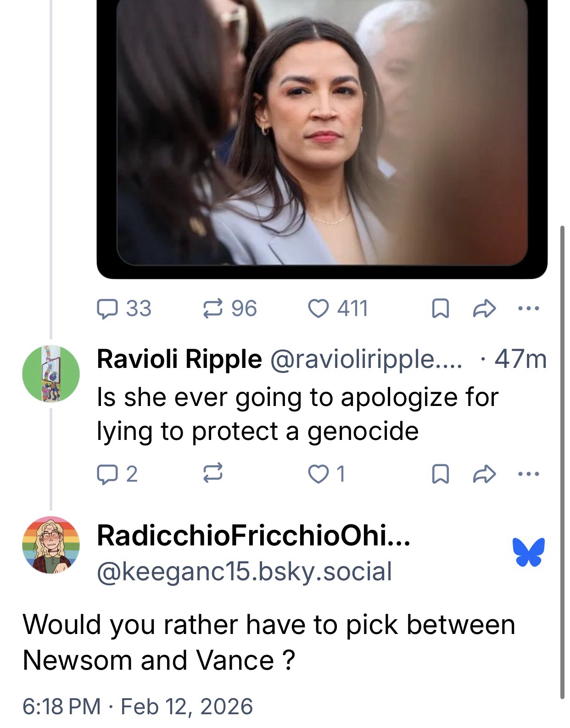Open Ravioli Ripple's profile avatar
570x728 pixels.
(x=50, y=374)
